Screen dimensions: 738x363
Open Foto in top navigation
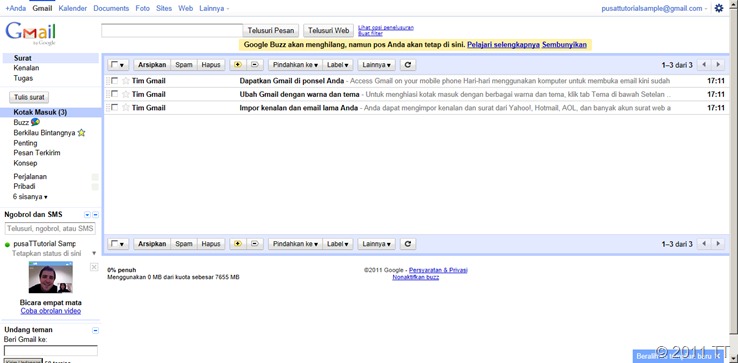(x=142, y=8)
